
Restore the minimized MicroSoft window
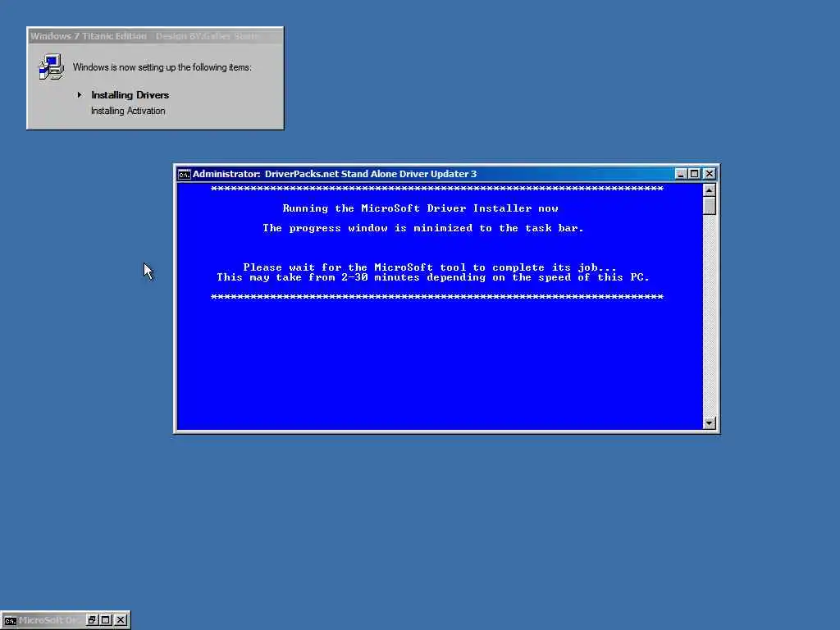pos(92,620)
